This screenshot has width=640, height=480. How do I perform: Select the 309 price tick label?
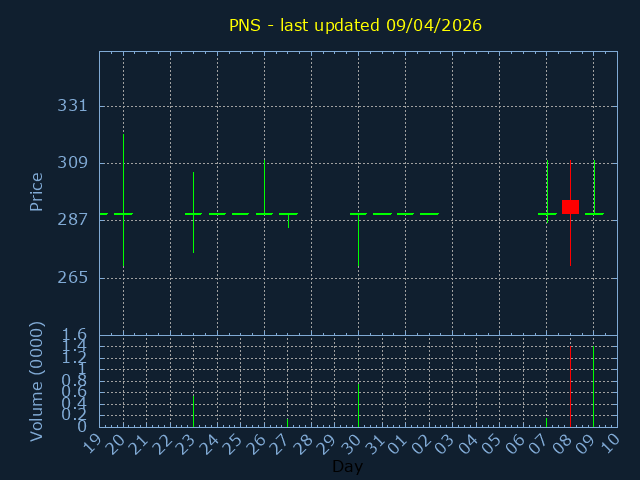click(72, 163)
